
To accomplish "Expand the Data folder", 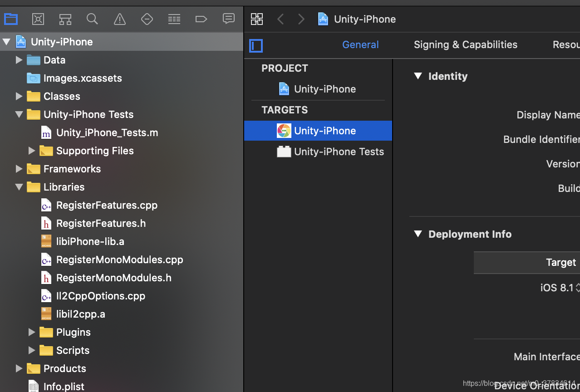I will click(19, 60).
